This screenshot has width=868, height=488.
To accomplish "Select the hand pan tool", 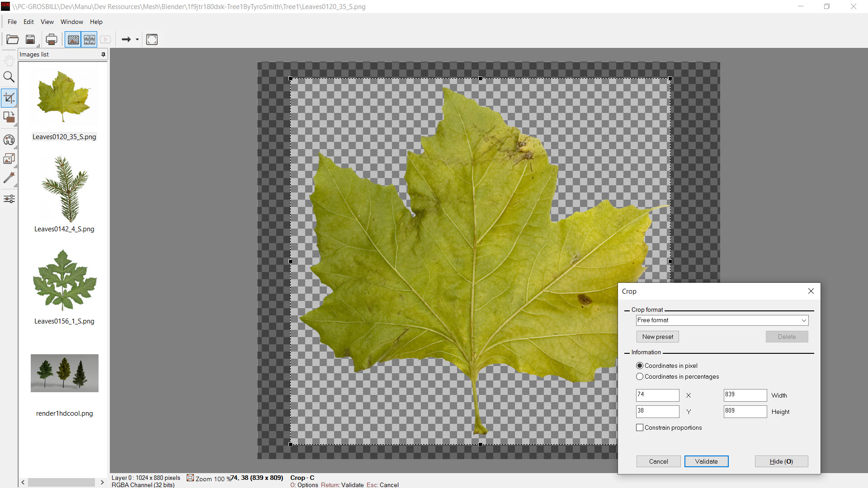I will coord(9,60).
